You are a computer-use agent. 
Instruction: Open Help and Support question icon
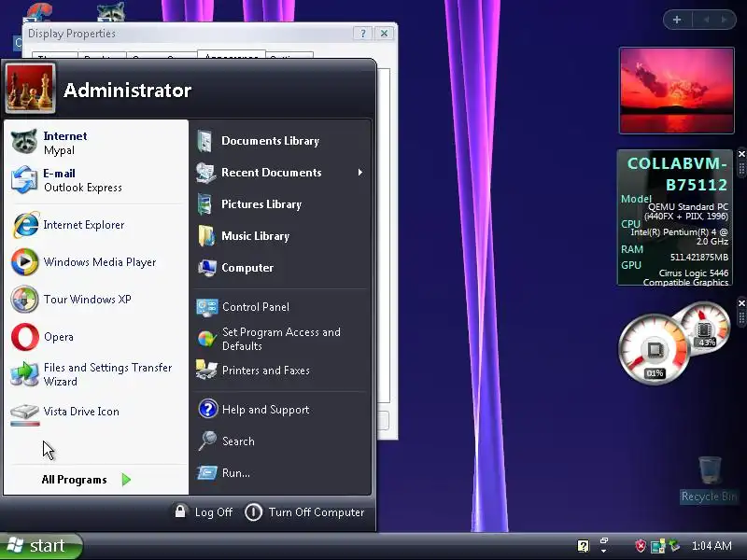208,409
